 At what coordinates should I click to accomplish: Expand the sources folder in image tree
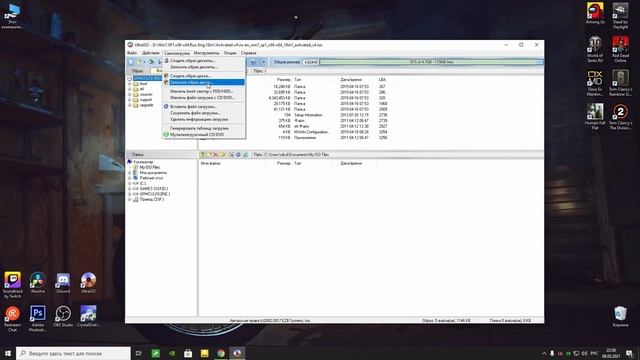(130, 94)
